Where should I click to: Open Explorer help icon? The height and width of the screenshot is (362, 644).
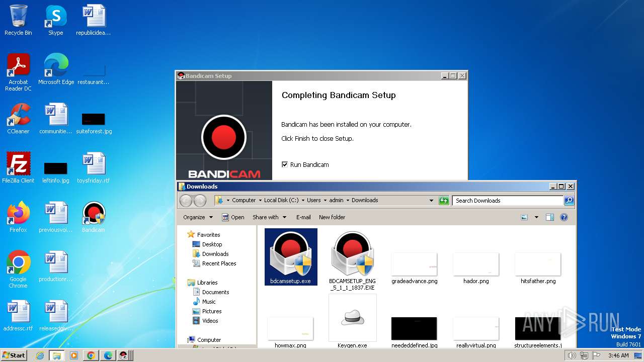564,217
